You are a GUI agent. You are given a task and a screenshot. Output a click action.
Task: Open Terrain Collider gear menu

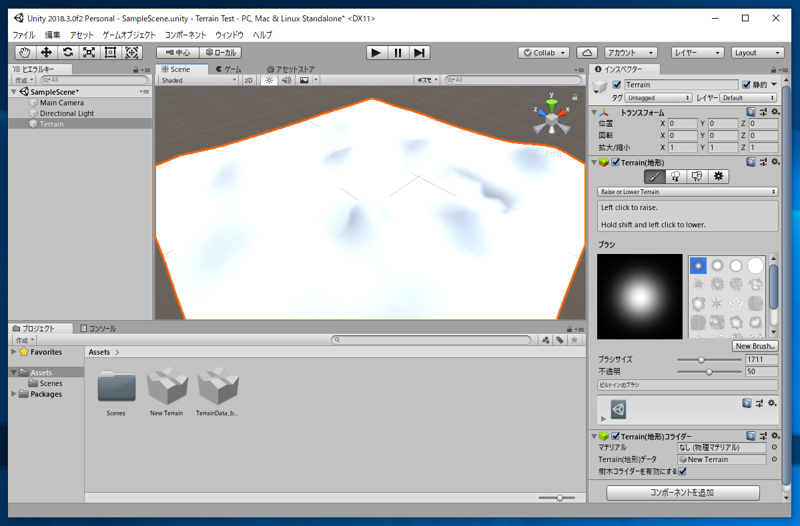pyautogui.click(x=775, y=436)
